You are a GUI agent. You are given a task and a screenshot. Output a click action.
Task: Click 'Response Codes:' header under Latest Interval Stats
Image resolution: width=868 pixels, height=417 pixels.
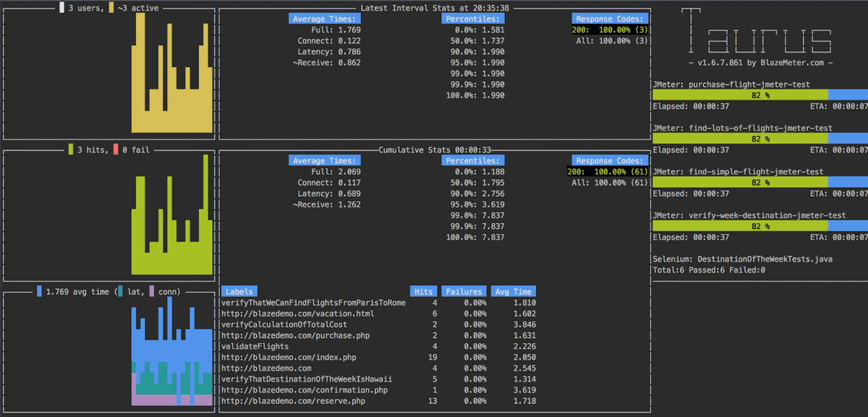tap(610, 19)
